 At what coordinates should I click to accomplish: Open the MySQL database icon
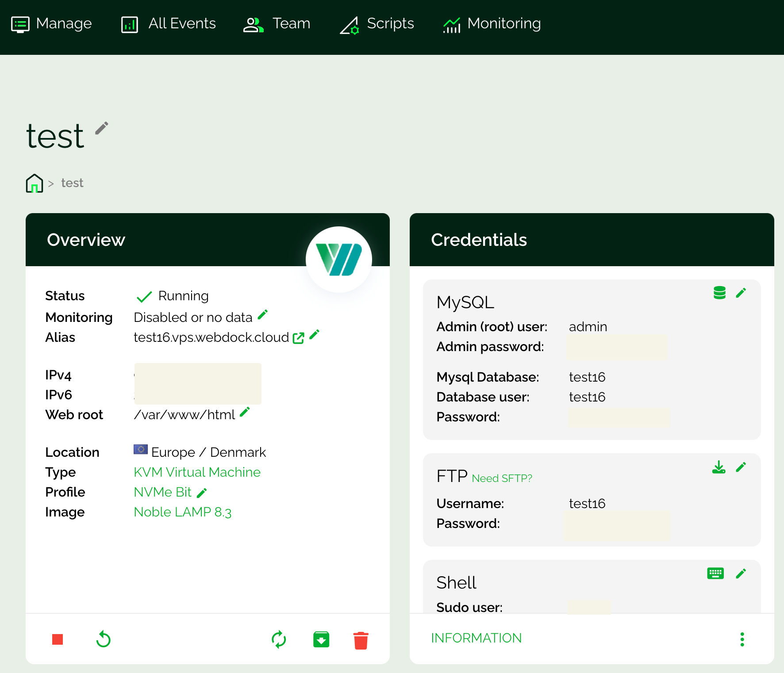click(x=719, y=293)
